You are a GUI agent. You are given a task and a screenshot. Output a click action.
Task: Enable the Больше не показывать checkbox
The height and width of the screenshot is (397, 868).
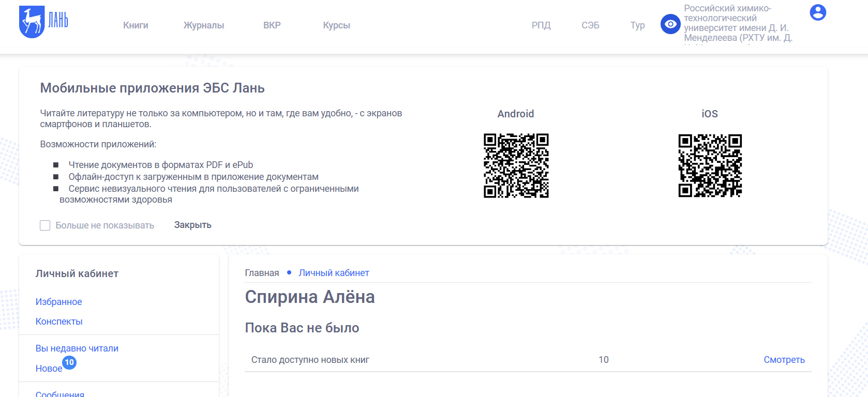pos(45,225)
